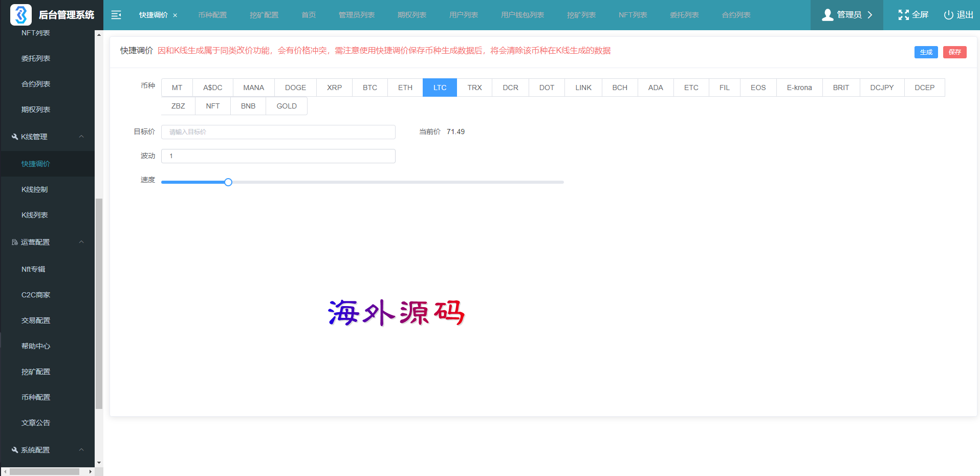Open K线列表 in the sidebar
This screenshot has width=980, height=476.
click(x=47, y=215)
